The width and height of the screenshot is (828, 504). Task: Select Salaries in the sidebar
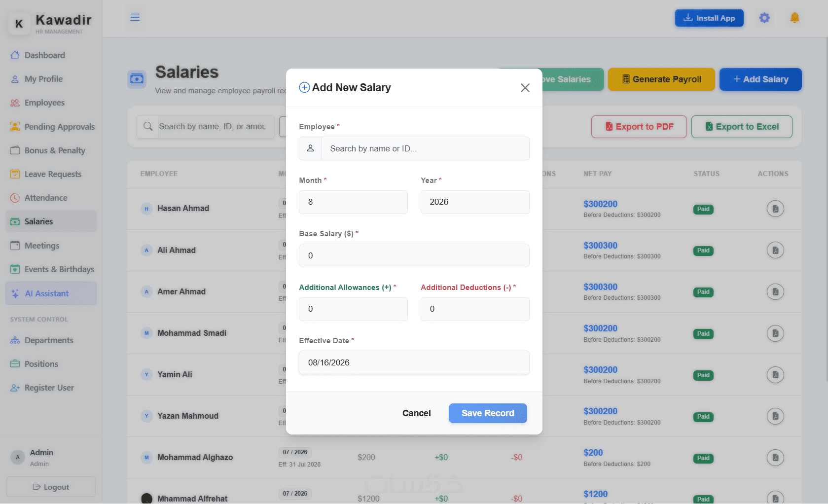coord(51,221)
